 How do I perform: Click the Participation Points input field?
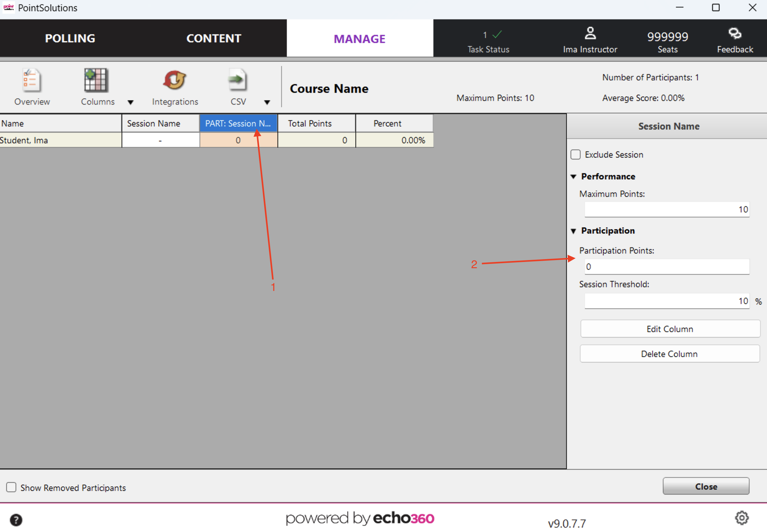pos(667,267)
